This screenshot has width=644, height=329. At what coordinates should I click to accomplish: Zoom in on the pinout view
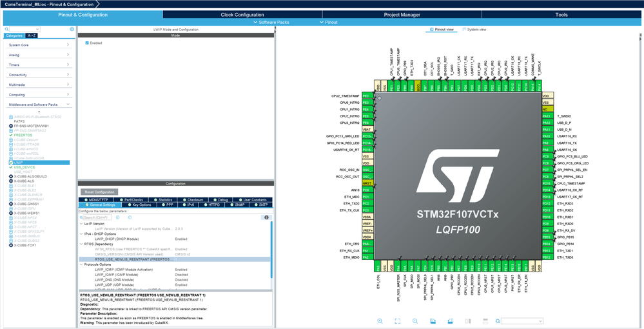(380, 321)
